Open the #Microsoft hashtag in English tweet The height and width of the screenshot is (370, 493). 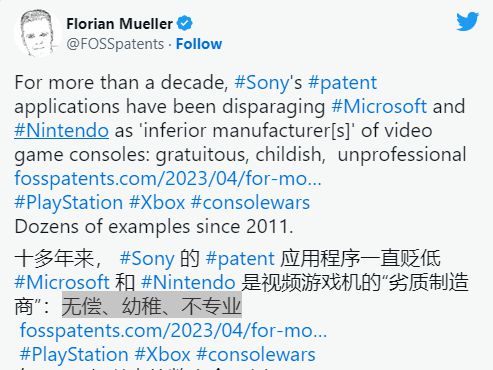[379, 107]
